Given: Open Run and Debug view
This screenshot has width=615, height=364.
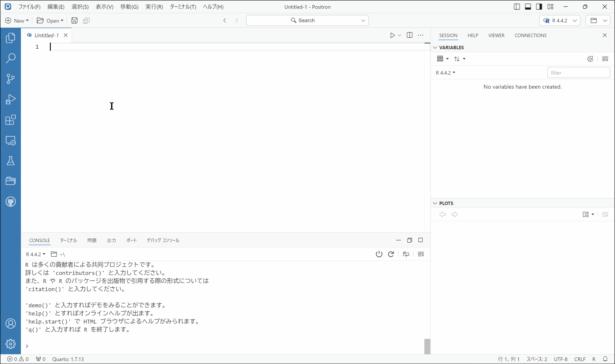Looking at the screenshot, I should click(10, 99).
